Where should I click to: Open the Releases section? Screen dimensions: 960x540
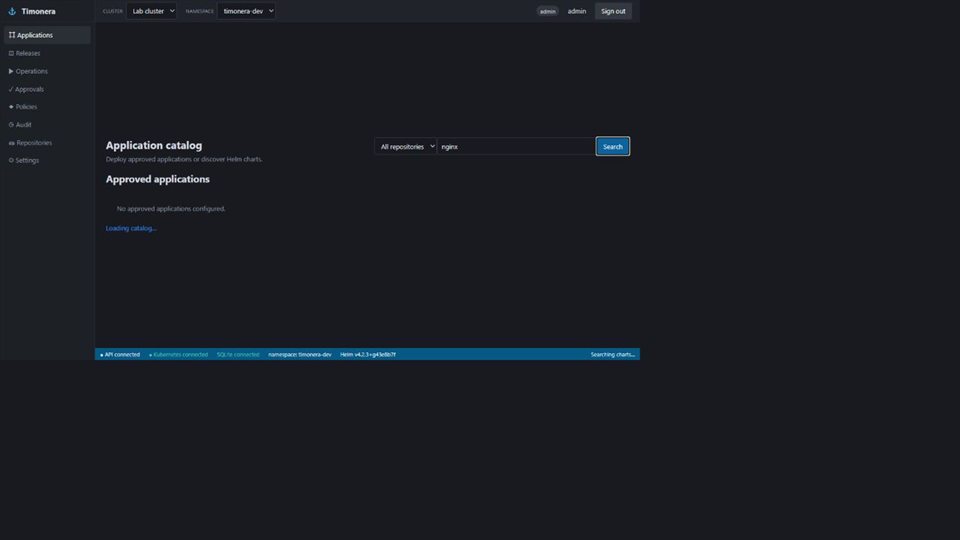point(47,53)
